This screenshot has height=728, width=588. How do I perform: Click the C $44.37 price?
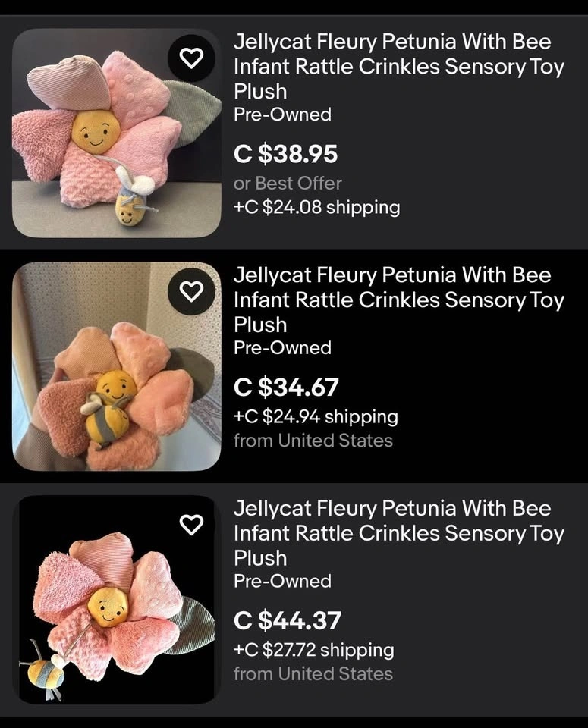click(x=288, y=621)
